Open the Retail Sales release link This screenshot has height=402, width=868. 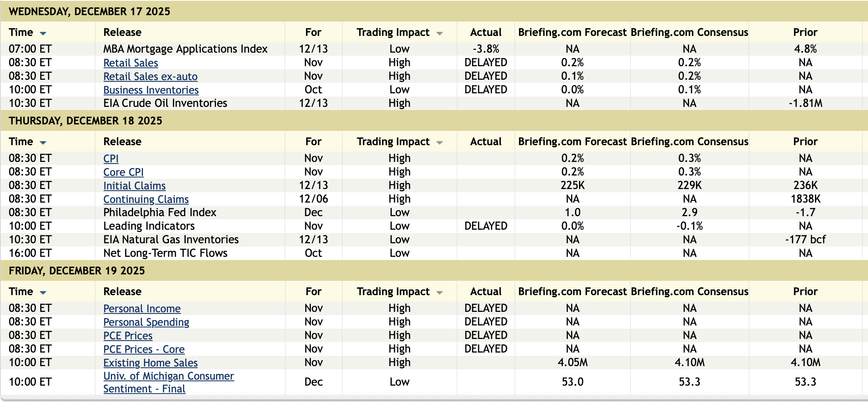(131, 63)
